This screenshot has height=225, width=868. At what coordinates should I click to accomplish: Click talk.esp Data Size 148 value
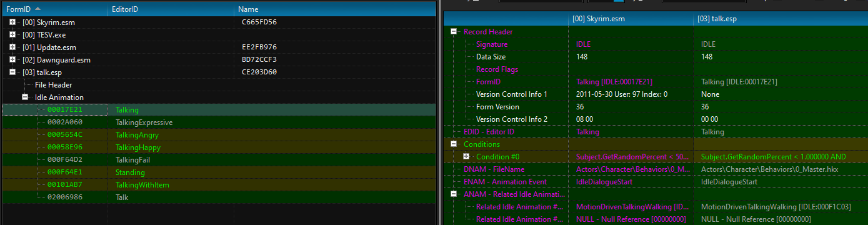click(x=707, y=57)
